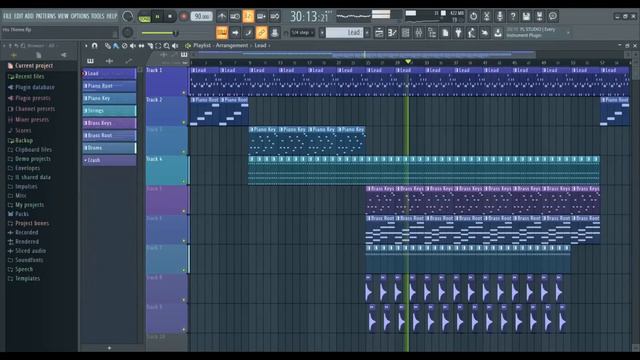Select the playlist Mute tool
The height and width of the screenshot is (360, 640).
(133, 46)
